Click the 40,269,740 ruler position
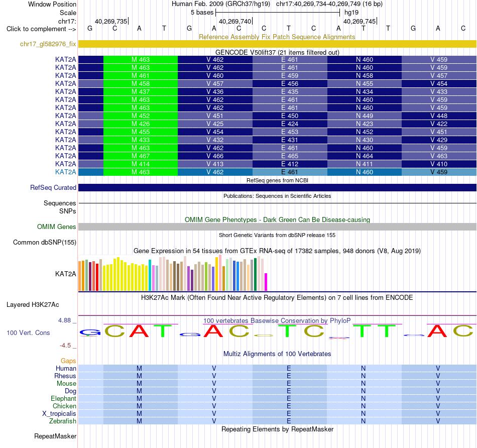The image size is (477, 448). (x=235, y=21)
